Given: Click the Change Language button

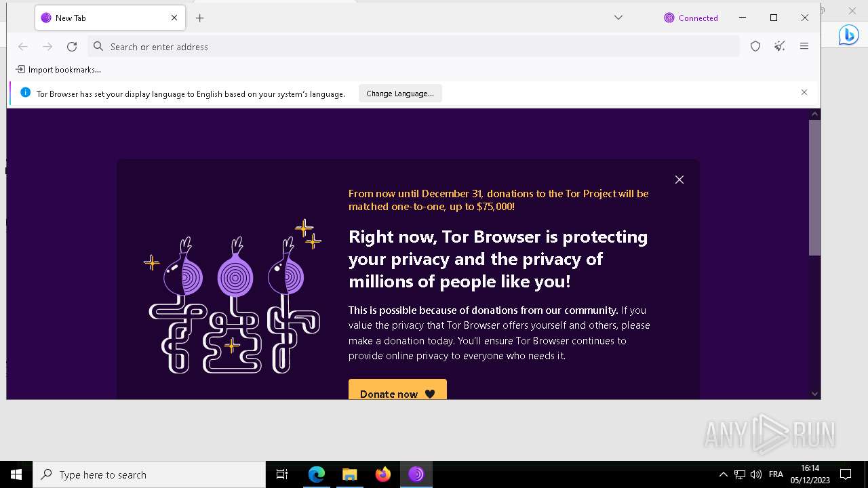Looking at the screenshot, I should click(400, 94).
